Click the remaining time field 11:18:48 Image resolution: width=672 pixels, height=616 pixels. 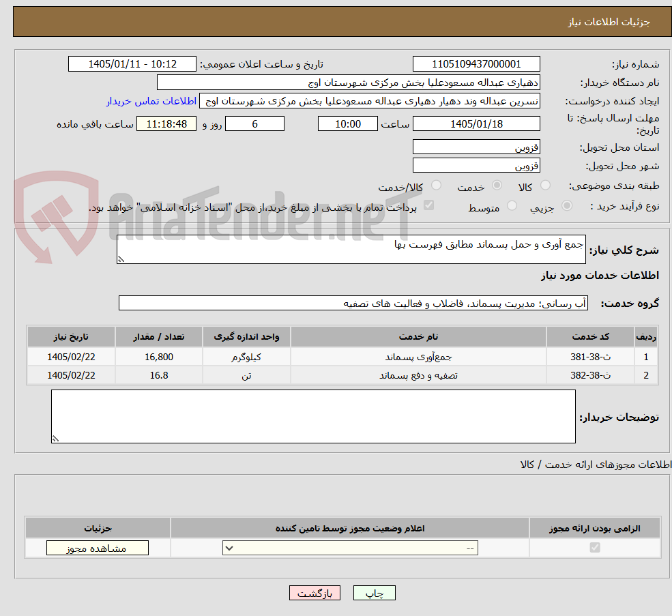tap(166, 124)
